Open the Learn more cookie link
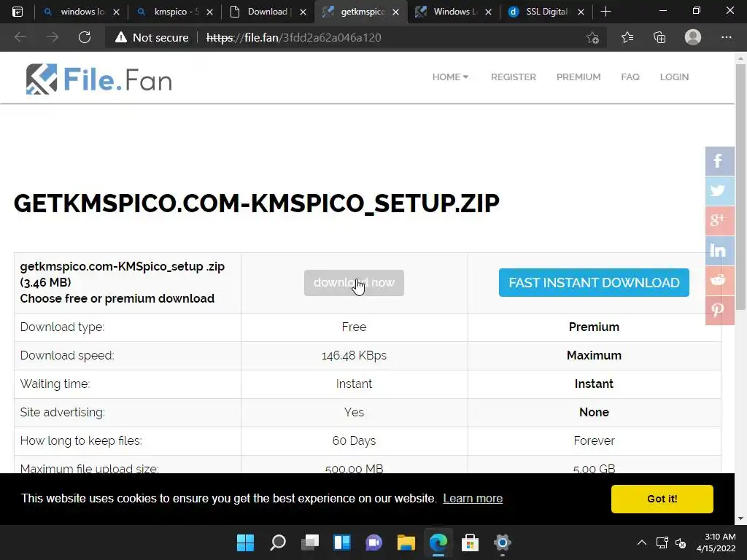The image size is (747, 560). click(473, 498)
